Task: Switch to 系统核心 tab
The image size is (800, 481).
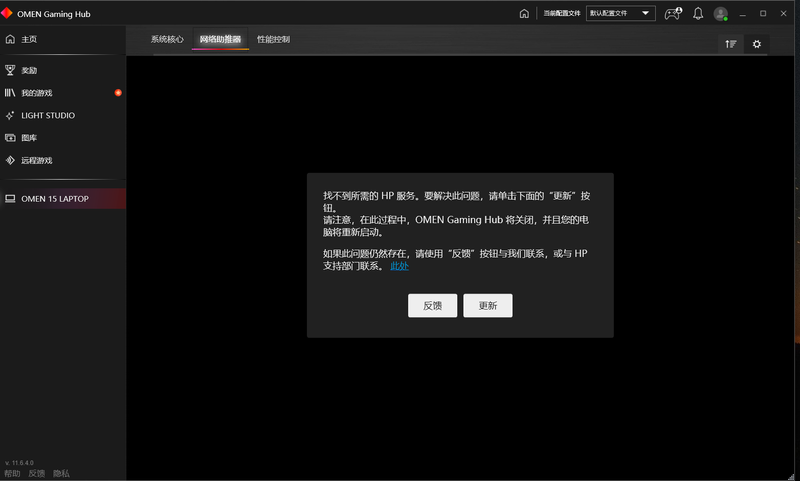Action: click(167, 39)
